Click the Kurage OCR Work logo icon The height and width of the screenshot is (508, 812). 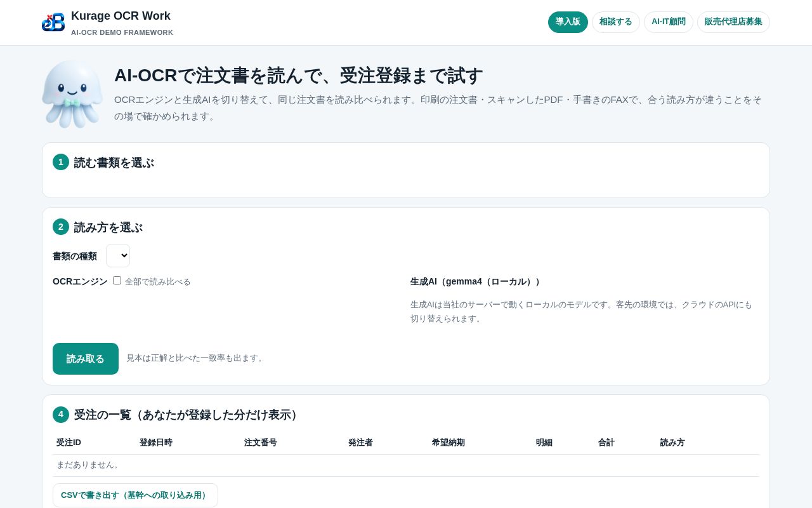point(53,22)
